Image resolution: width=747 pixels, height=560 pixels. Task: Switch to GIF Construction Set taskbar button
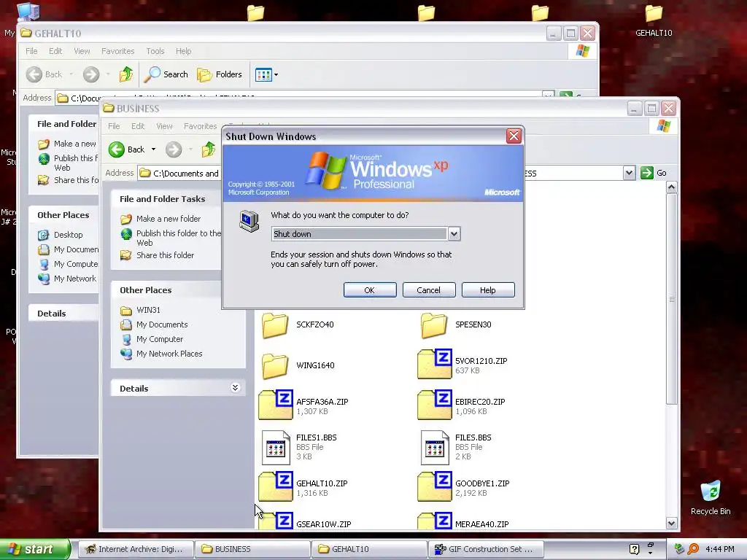tap(486, 549)
